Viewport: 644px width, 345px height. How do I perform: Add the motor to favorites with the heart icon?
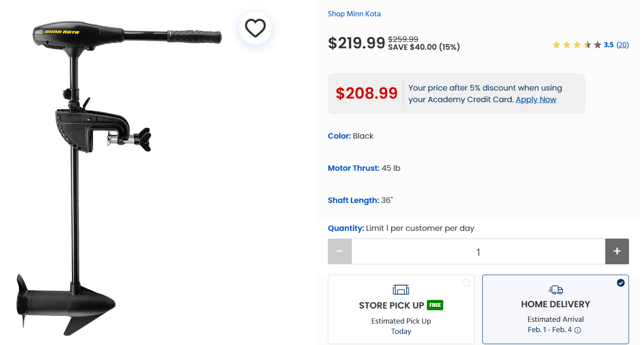pos(255,28)
